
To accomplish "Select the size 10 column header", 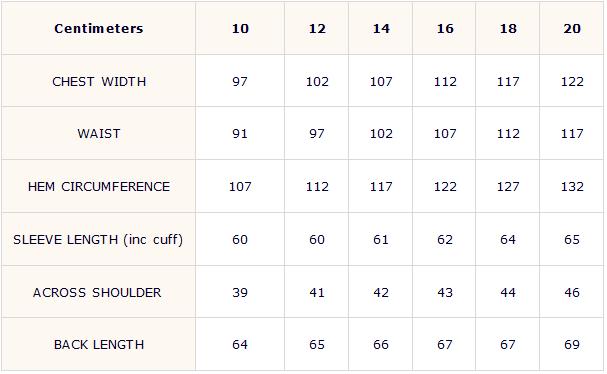I will coord(240,28).
